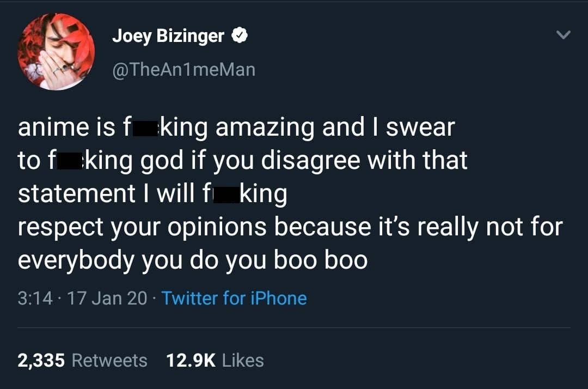The image size is (588, 389).
Task: Open Joey Bizinger's profile picture
Action: pos(56,52)
